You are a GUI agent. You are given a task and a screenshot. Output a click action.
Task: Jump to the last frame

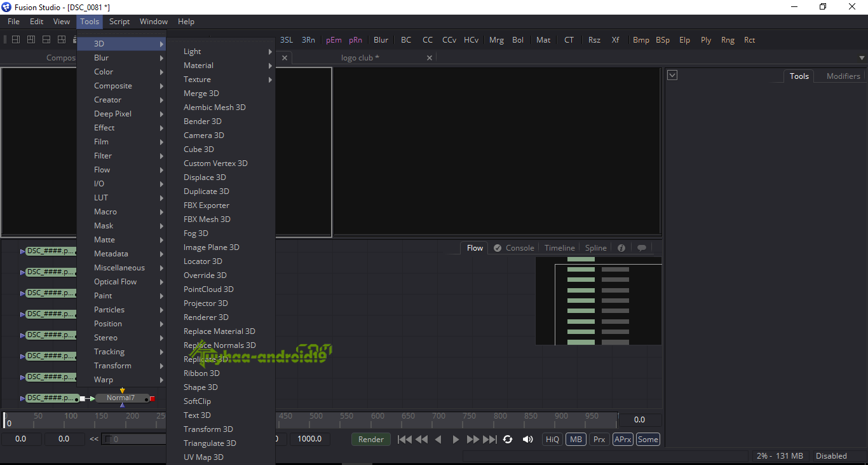pyautogui.click(x=490, y=439)
